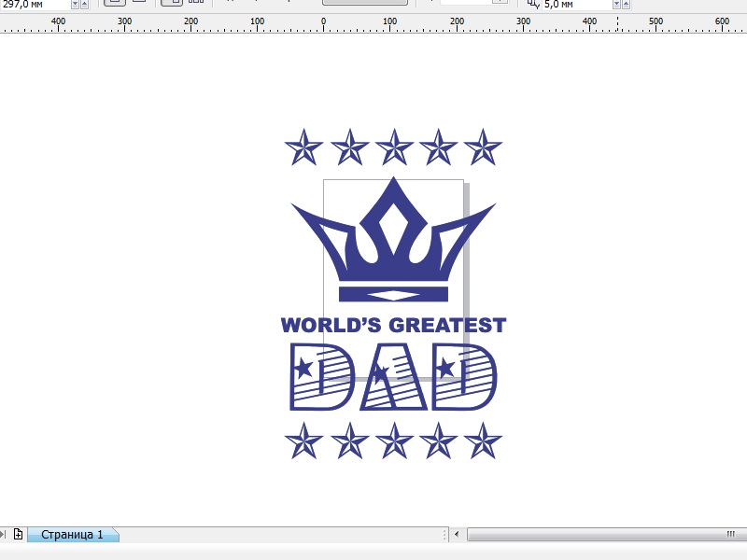Screen dimensions: 747x560
Task: Increase the 5,0 мм duplicate distance value
Action: [x=626, y=5]
